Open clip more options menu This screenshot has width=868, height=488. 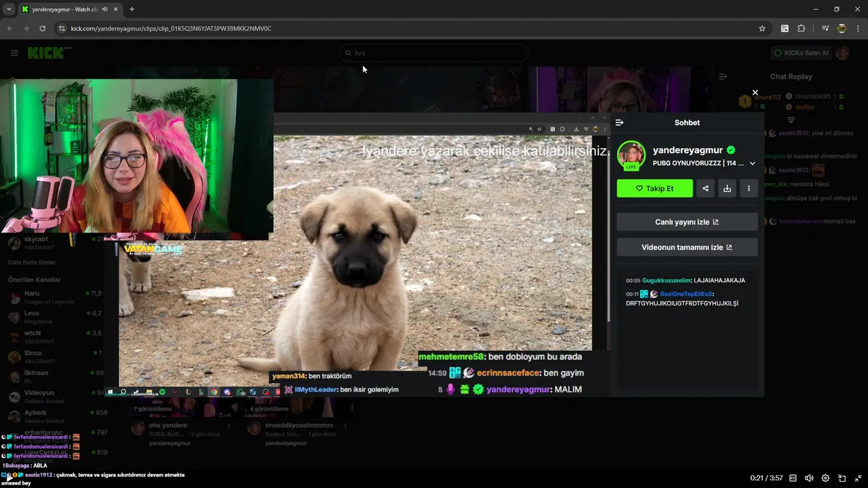point(749,188)
